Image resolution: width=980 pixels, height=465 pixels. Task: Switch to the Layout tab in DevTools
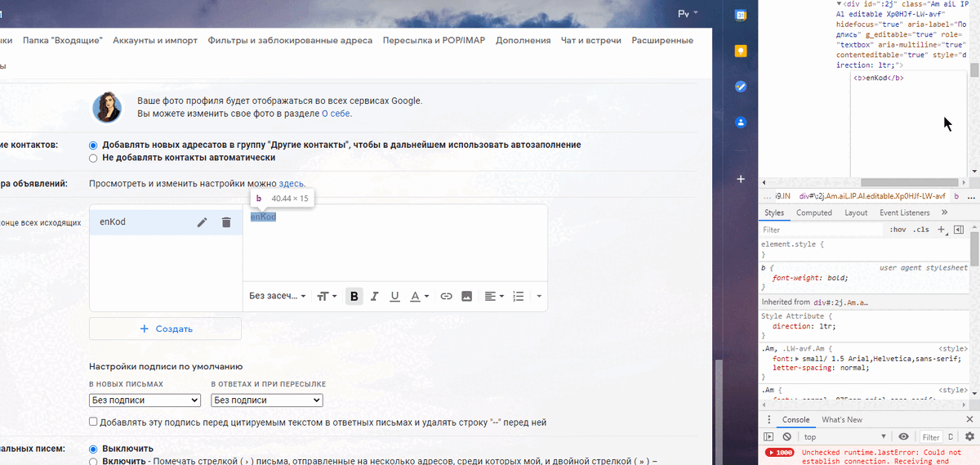tap(856, 212)
